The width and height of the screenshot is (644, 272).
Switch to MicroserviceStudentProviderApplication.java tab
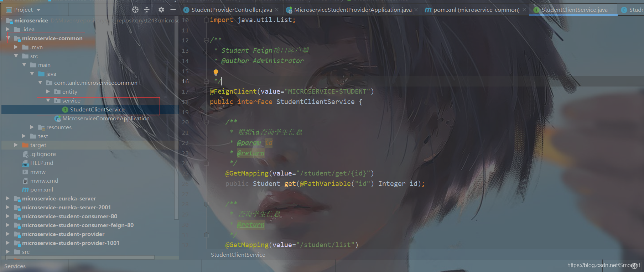[x=353, y=10]
